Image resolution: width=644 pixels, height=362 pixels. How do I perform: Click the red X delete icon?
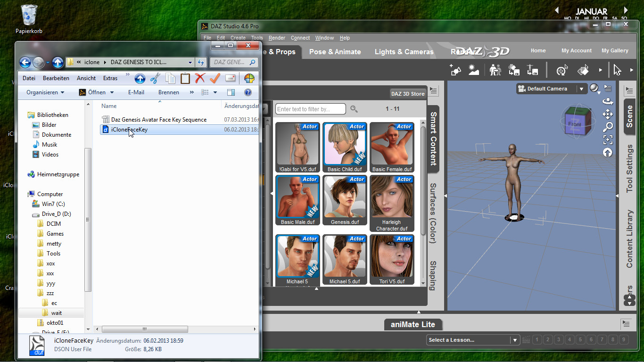pyautogui.click(x=200, y=78)
